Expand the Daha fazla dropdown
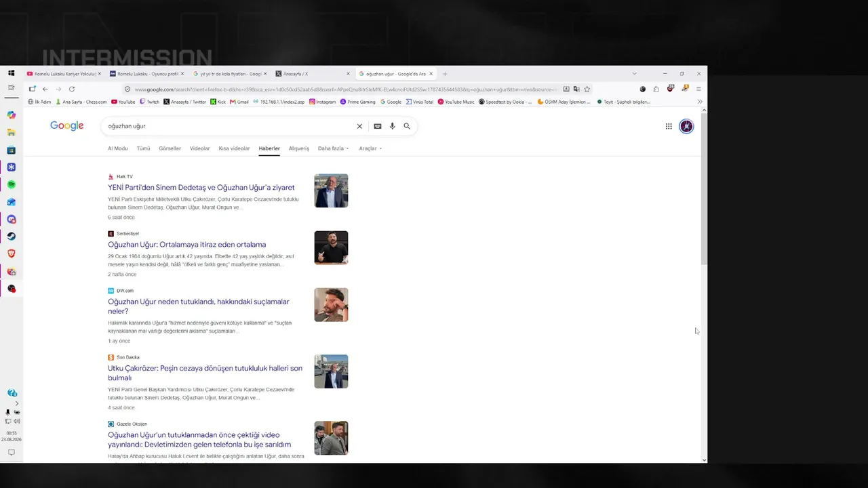Screen dimensions: 868x488 (334, 148)
